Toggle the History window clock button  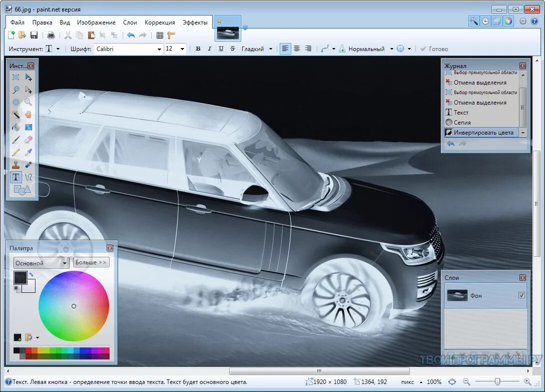(x=485, y=21)
